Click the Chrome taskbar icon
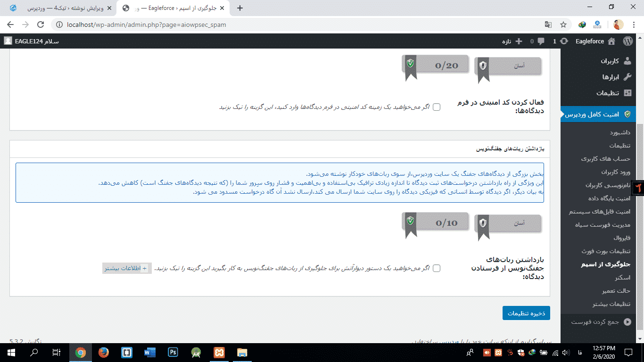Image resolution: width=644 pixels, height=362 pixels. [x=80, y=353]
